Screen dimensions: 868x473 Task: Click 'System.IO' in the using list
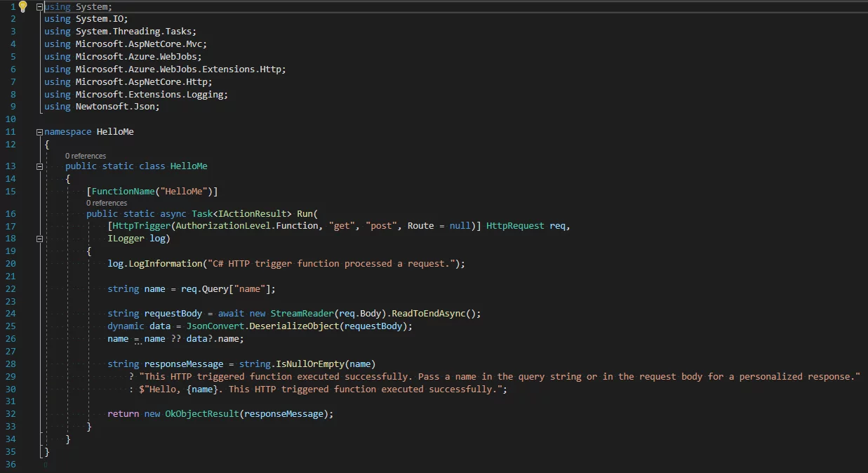tap(100, 19)
